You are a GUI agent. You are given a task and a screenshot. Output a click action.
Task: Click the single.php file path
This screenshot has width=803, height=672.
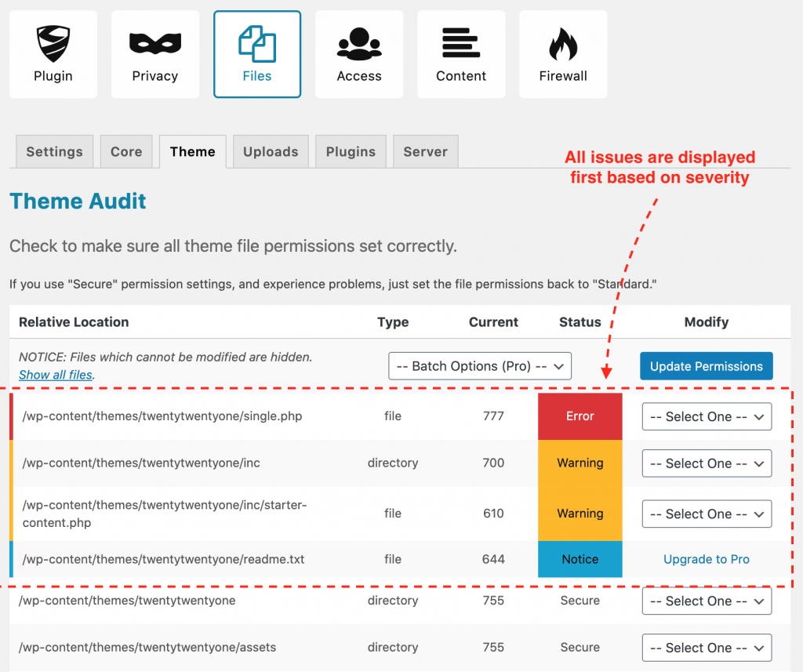click(162, 416)
